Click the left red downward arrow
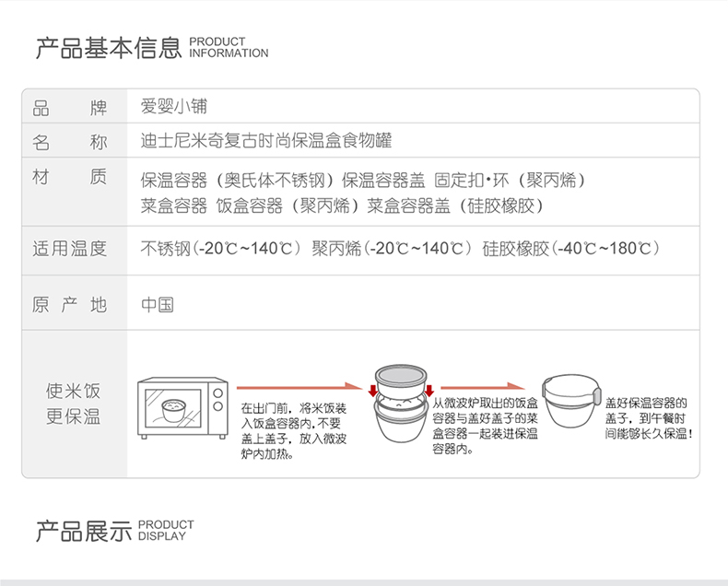Screen dimensions: 728x586 pyautogui.click(x=372, y=382)
